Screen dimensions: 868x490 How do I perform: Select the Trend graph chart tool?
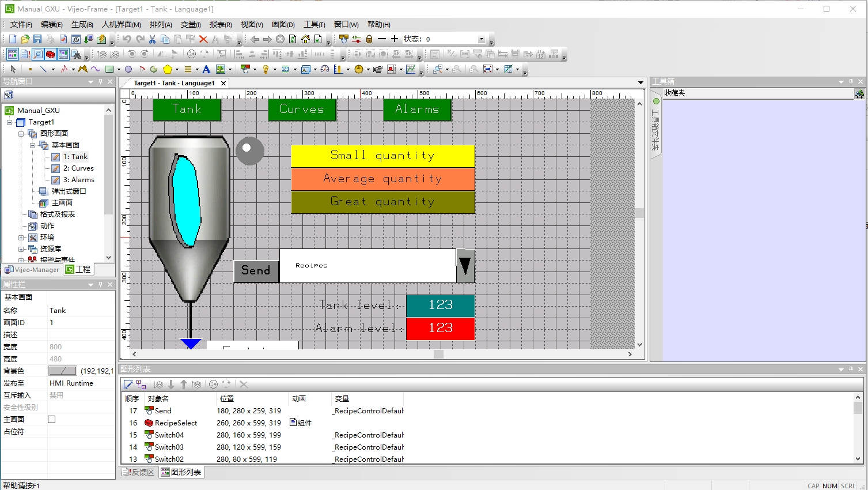[411, 69]
